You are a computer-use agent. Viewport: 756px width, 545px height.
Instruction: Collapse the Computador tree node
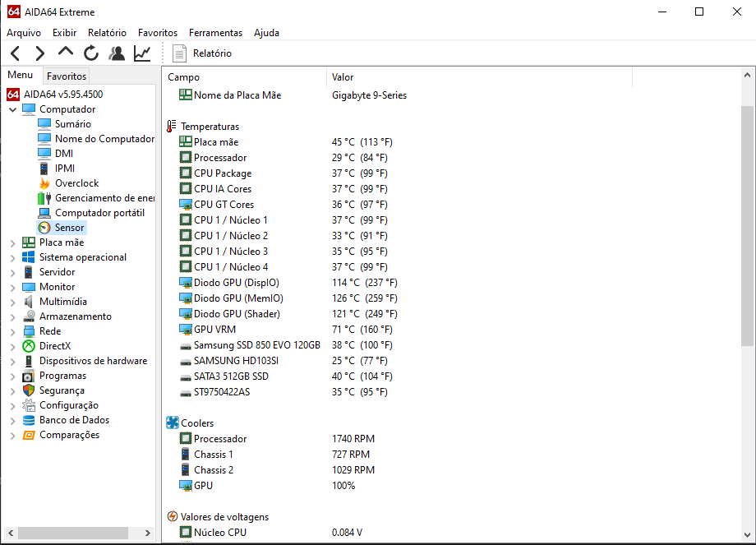click(13, 110)
